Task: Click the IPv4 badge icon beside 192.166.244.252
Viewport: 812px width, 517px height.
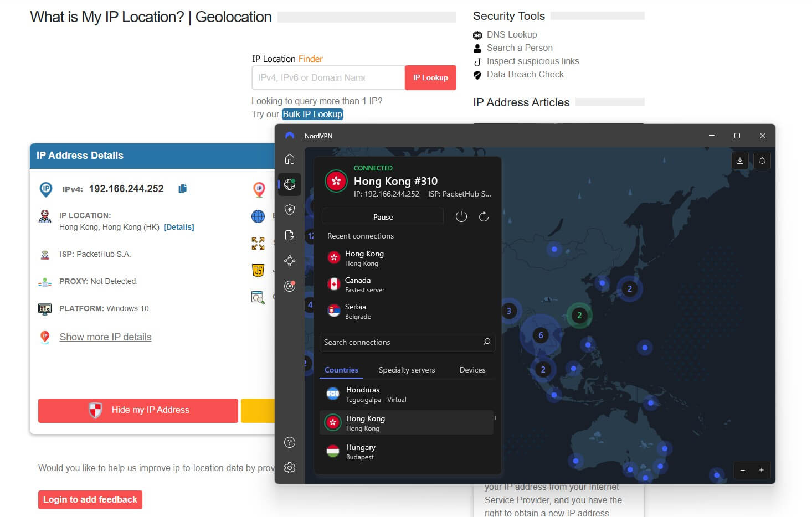Action: tap(46, 189)
